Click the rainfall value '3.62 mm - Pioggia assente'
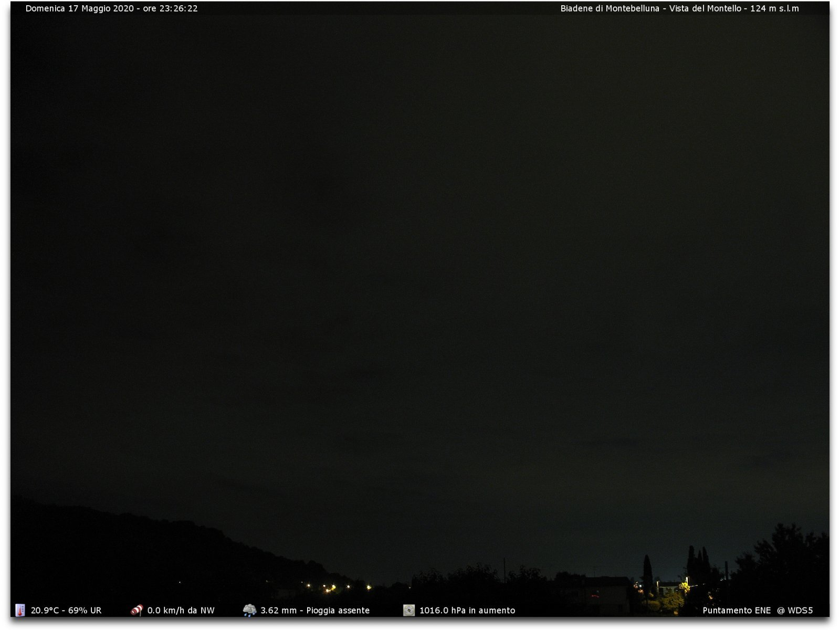This screenshot has width=840, height=630. point(316,611)
